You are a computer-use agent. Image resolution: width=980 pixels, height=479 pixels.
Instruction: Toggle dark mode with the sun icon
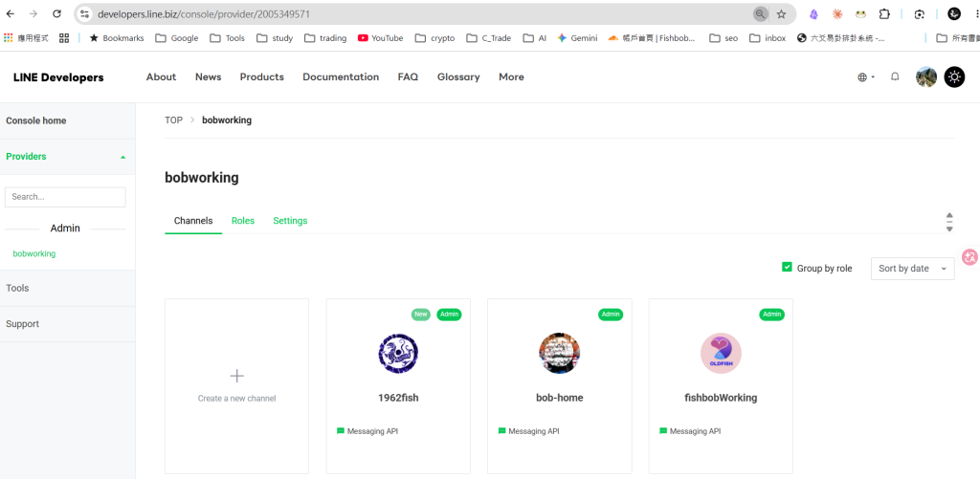(954, 76)
